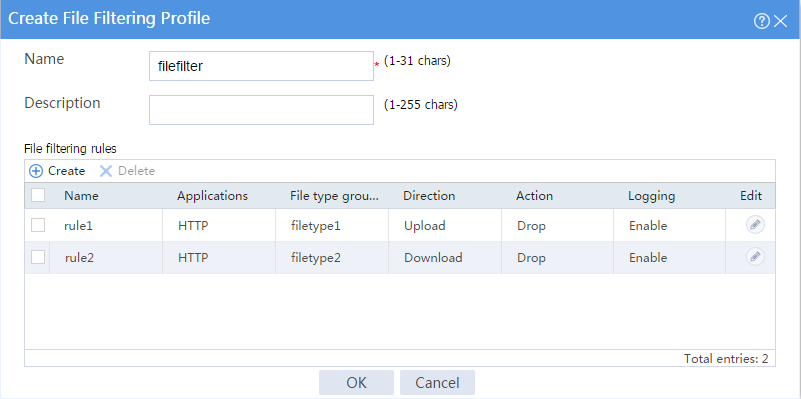Tick the select-all checkbox in table header

pos(38,195)
